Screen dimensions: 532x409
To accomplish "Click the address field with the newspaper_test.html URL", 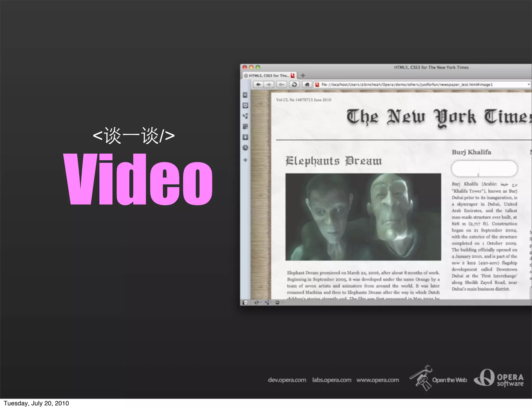I will (422, 85).
